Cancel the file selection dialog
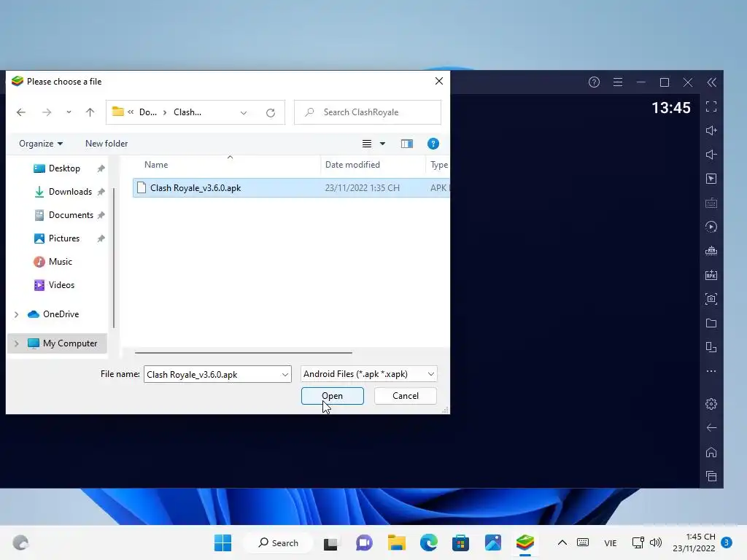 tap(406, 396)
